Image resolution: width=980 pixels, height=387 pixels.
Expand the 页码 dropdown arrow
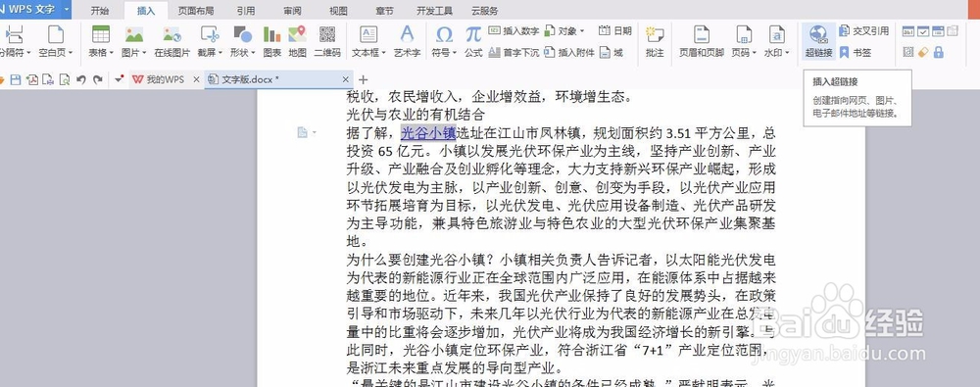pos(755,53)
